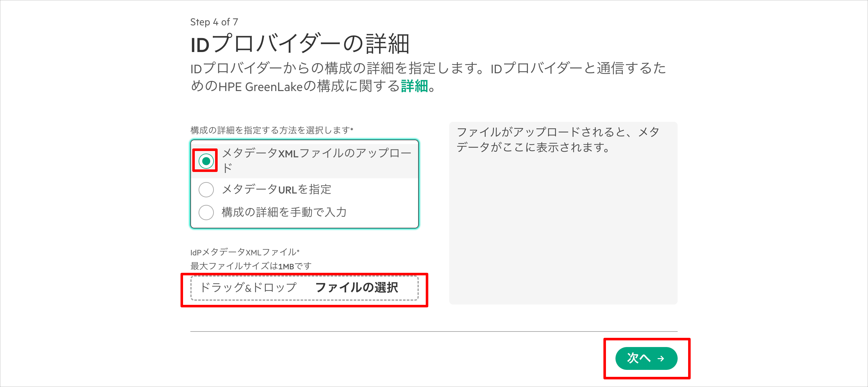Click the IdPメタデータXMLファイル field label
Image resolution: width=868 pixels, height=387 pixels.
click(x=245, y=252)
